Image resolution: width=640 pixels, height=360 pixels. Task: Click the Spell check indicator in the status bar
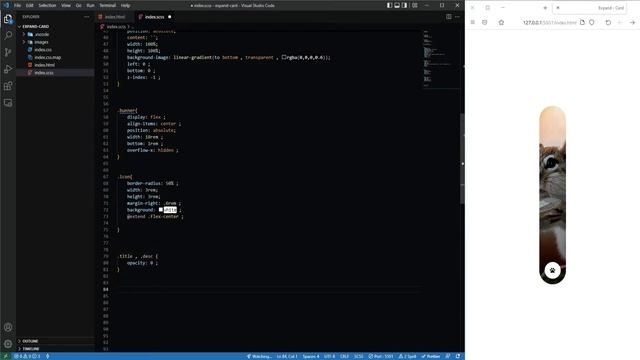(x=407, y=356)
